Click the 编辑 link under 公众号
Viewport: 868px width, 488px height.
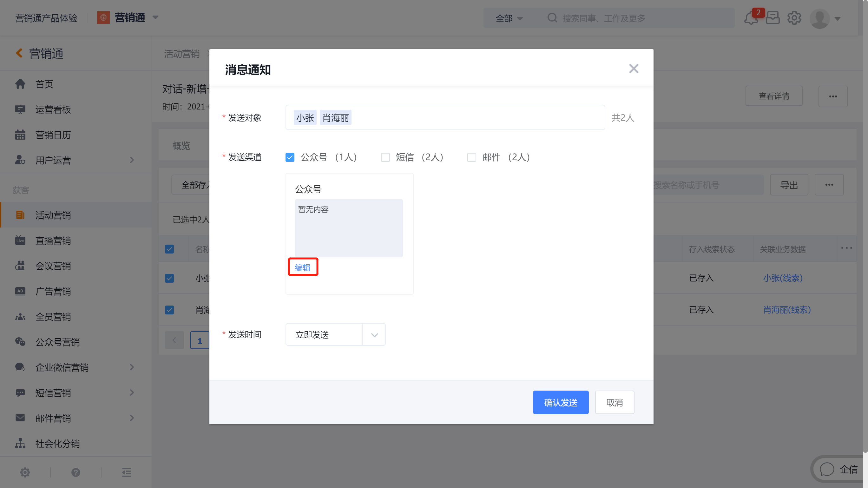(303, 267)
